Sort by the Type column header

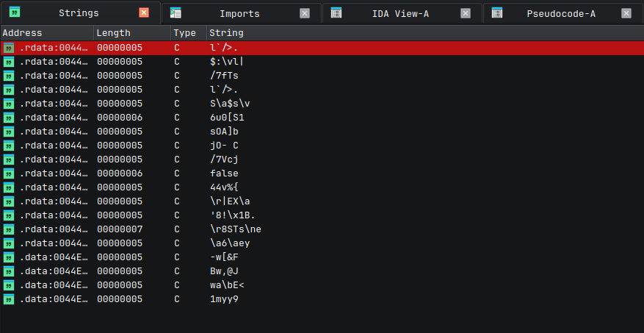(189, 33)
